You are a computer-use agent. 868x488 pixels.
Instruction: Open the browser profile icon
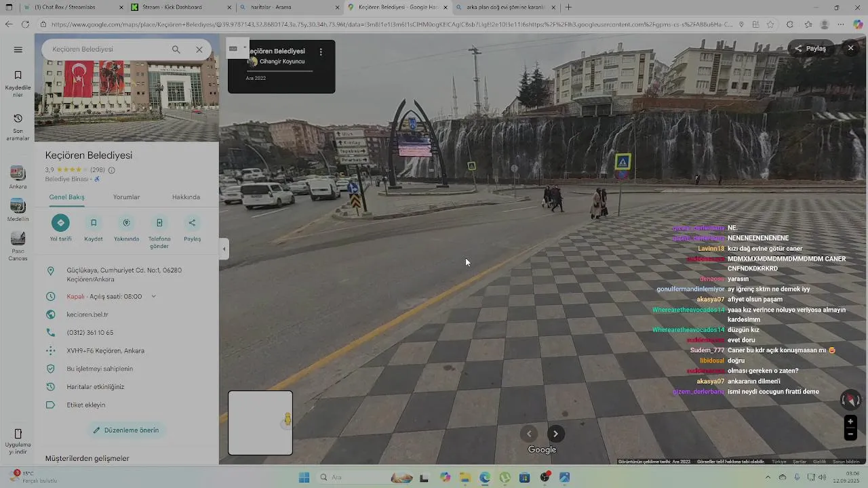tap(825, 24)
